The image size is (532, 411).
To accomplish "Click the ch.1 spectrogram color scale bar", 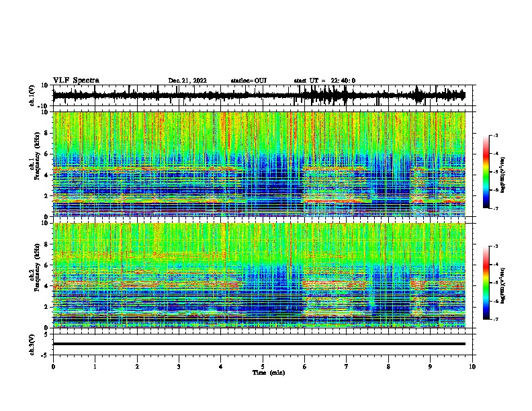I will coord(486,172).
